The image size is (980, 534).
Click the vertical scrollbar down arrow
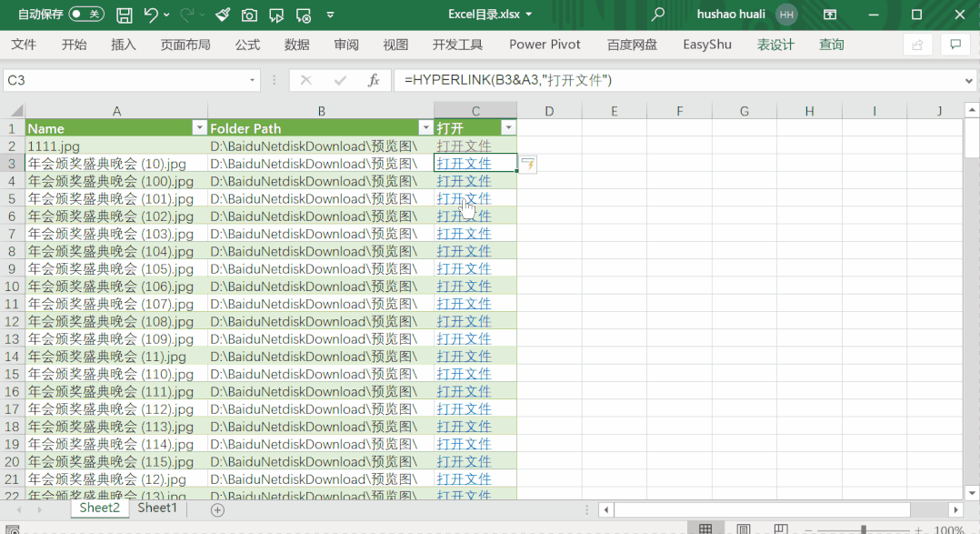[x=972, y=493]
